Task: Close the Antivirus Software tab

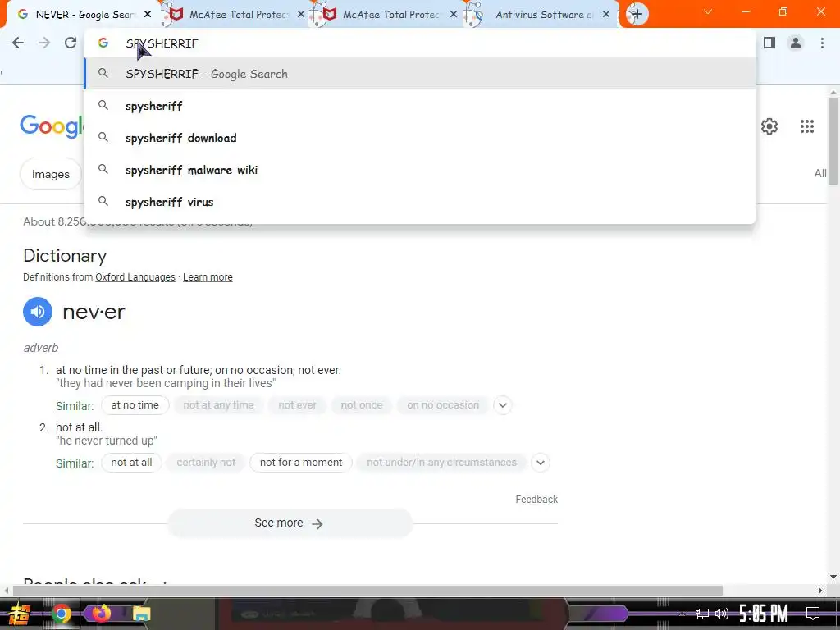Action: coord(606,15)
